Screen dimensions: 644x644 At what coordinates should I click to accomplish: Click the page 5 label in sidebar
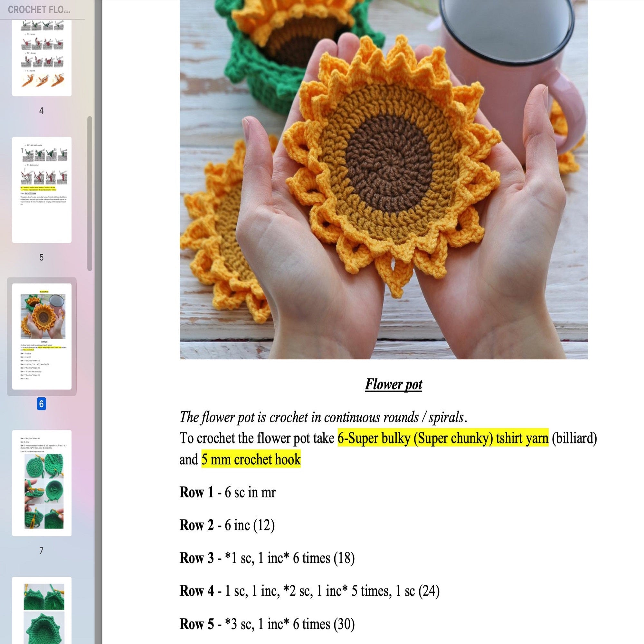click(x=42, y=257)
